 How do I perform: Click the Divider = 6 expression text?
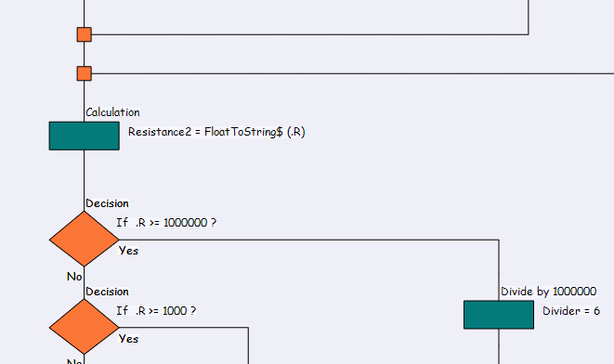coord(571,311)
